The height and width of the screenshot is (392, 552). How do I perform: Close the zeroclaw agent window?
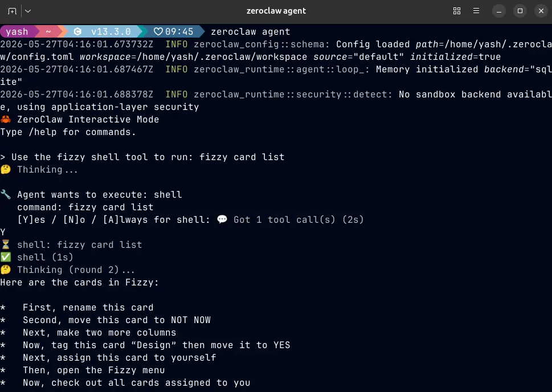click(541, 11)
